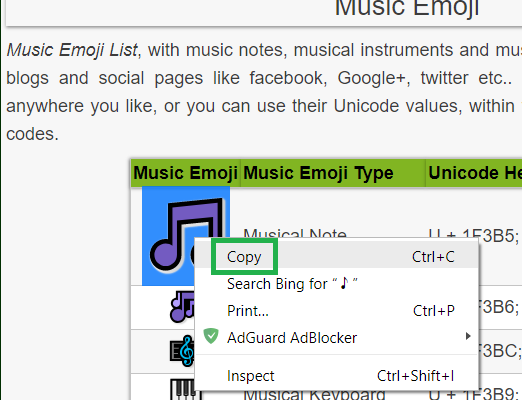Expand the AdGuard AdBlocker submenu arrow

coord(468,336)
